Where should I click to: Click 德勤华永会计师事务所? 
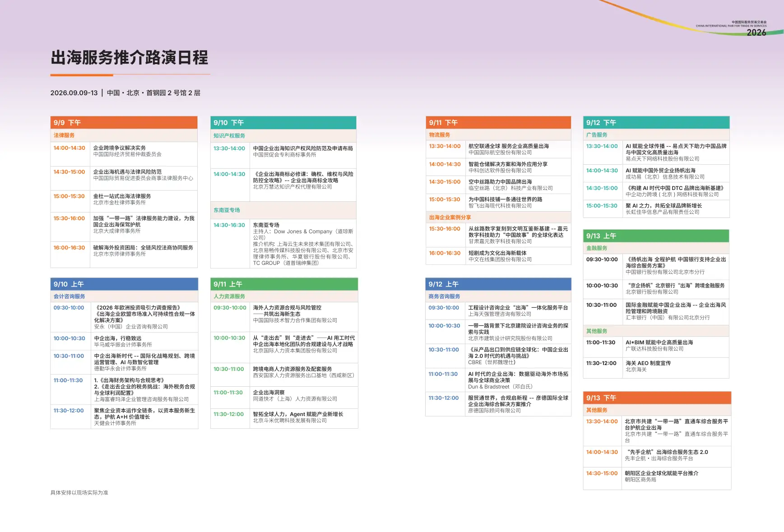[x=120, y=369]
